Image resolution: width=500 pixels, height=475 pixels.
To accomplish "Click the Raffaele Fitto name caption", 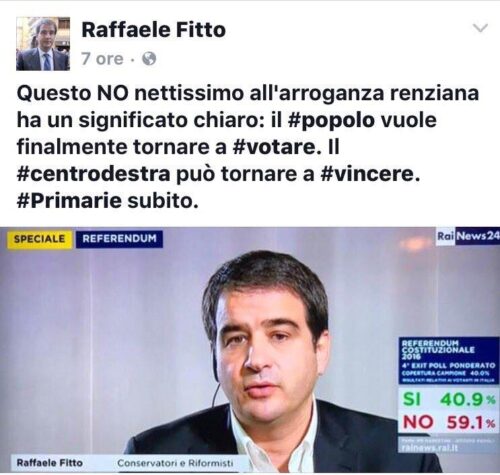I will pos(49,463).
